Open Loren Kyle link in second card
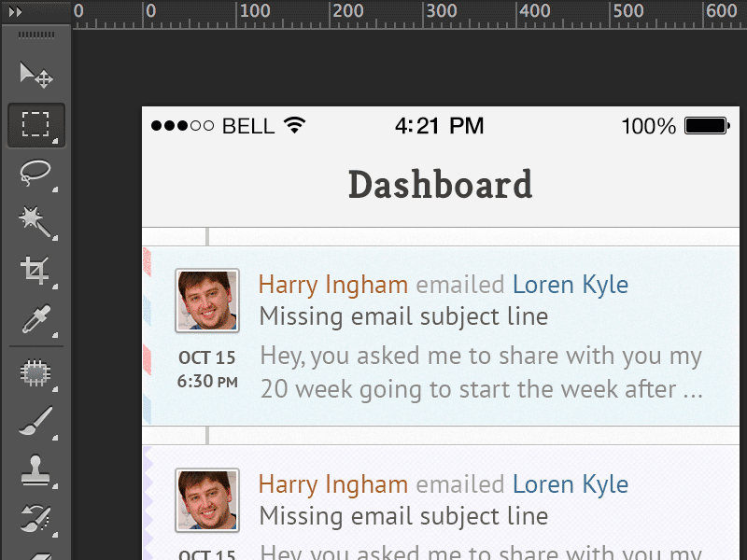 [x=571, y=484]
